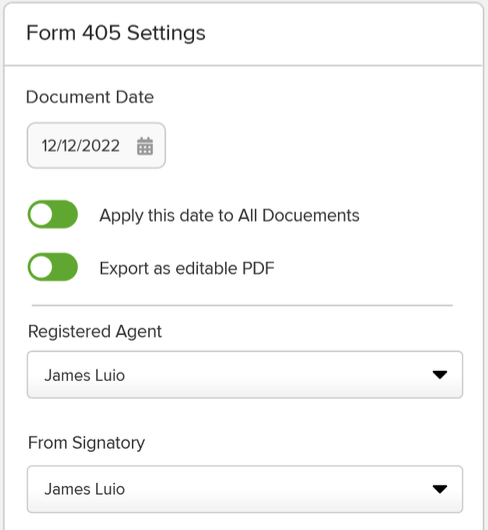Click the Document Date label

(x=90, y=97)
